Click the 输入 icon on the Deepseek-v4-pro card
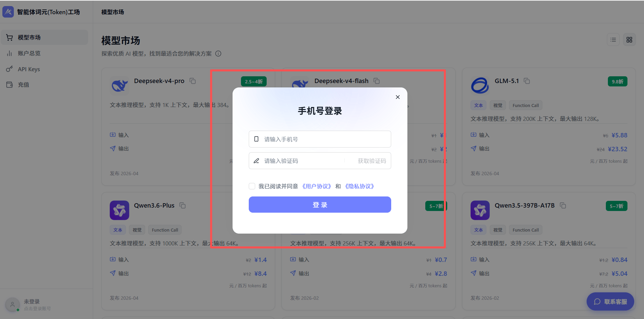Image resolution: width=644 pixels, height=319 pixels. 113,135
